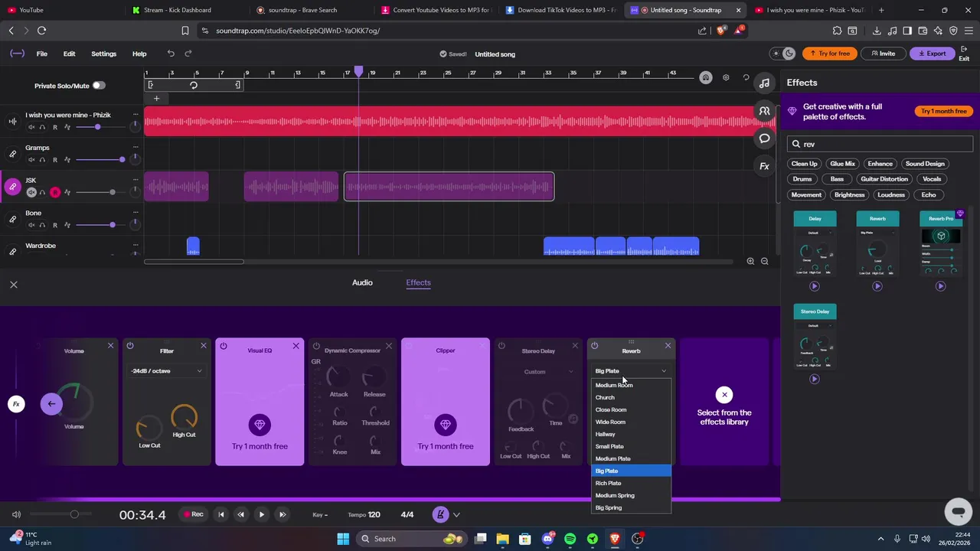Open the Filter -24dB / octave dropdown

(x=167, y=371)
